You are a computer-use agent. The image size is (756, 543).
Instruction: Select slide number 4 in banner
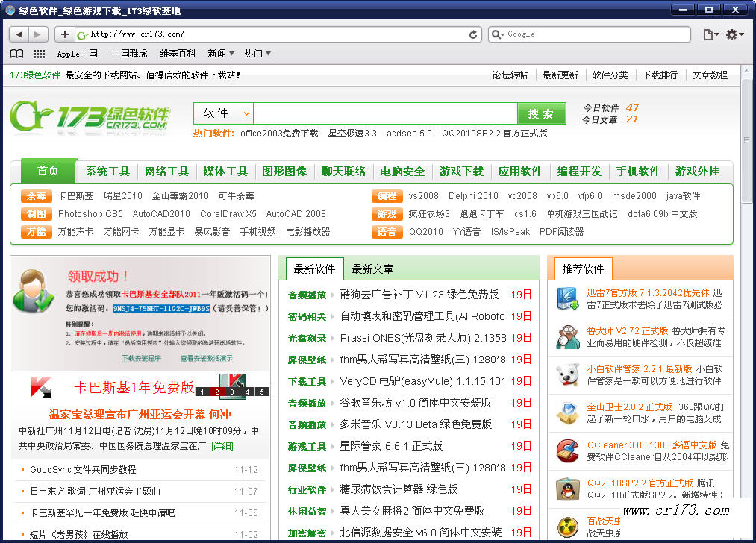point(247,392)
